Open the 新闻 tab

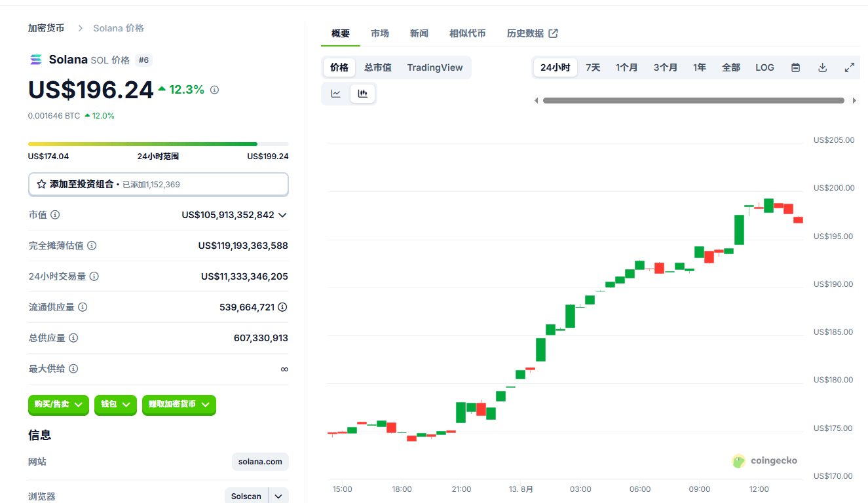point(419,33)
